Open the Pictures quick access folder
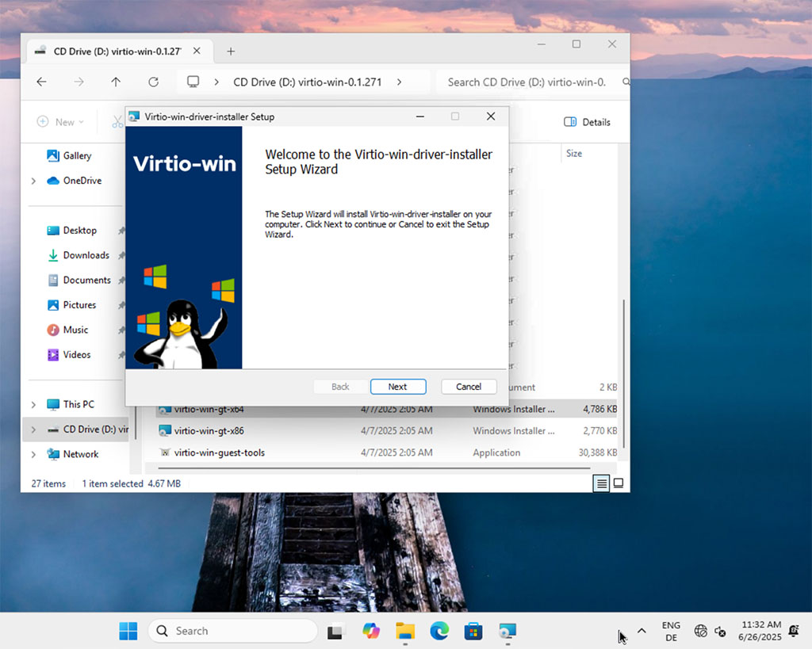 pos(79,305)
